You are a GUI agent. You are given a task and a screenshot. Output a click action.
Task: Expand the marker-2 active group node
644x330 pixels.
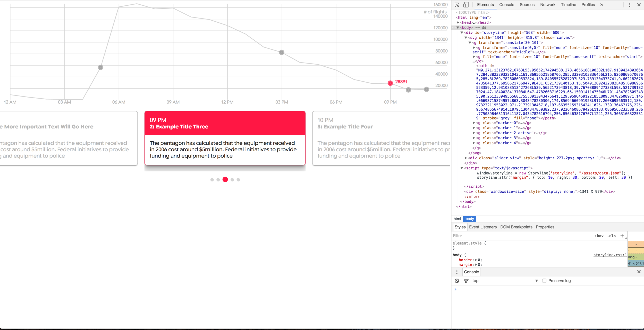pos(474,133)
